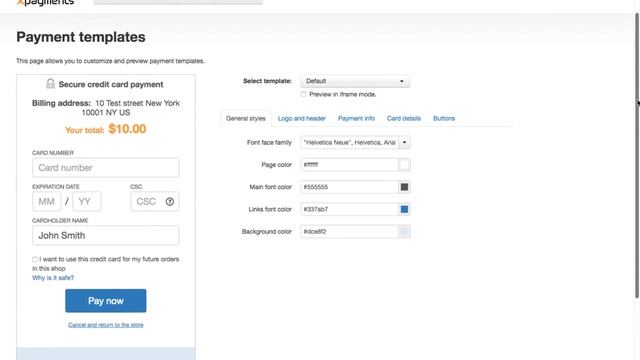Click the Cardholder name field with John Smith
The image size is (640, 360).
[106, 236]
